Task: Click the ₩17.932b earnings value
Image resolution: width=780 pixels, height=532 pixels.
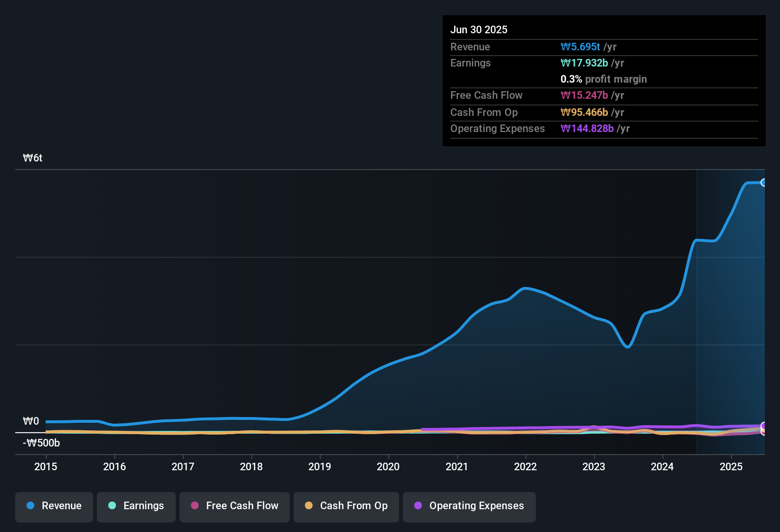Action: (584, 63)
